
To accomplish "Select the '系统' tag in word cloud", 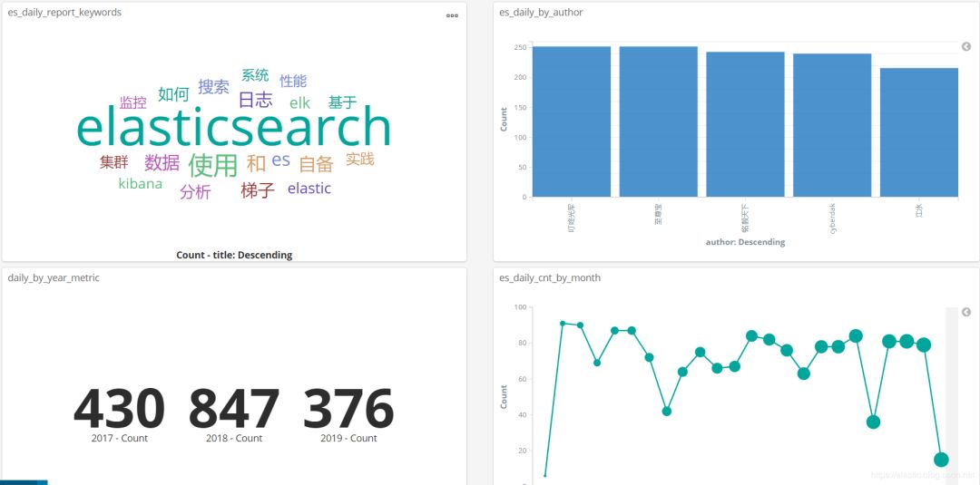I will [255, 75].
